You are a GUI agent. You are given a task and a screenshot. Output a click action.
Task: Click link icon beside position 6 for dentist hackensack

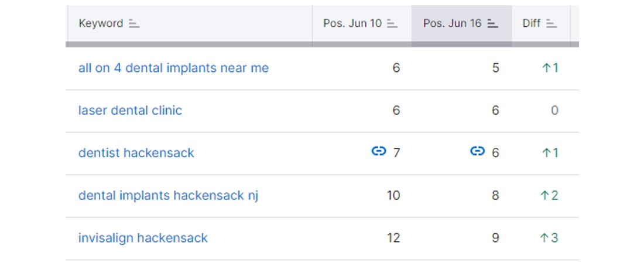pos(477,151)
